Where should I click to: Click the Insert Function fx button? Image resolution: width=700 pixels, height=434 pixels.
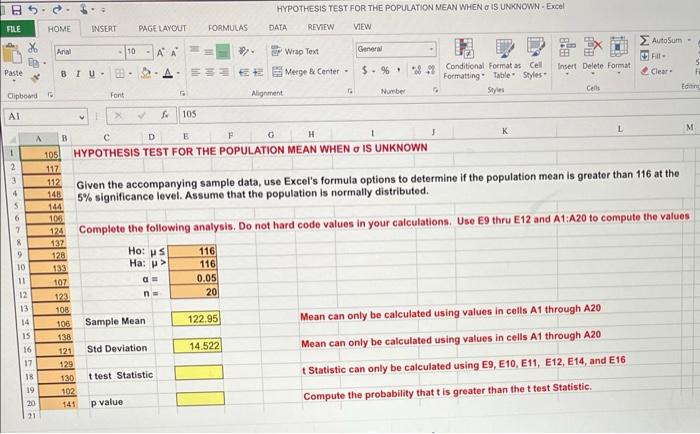165,115
